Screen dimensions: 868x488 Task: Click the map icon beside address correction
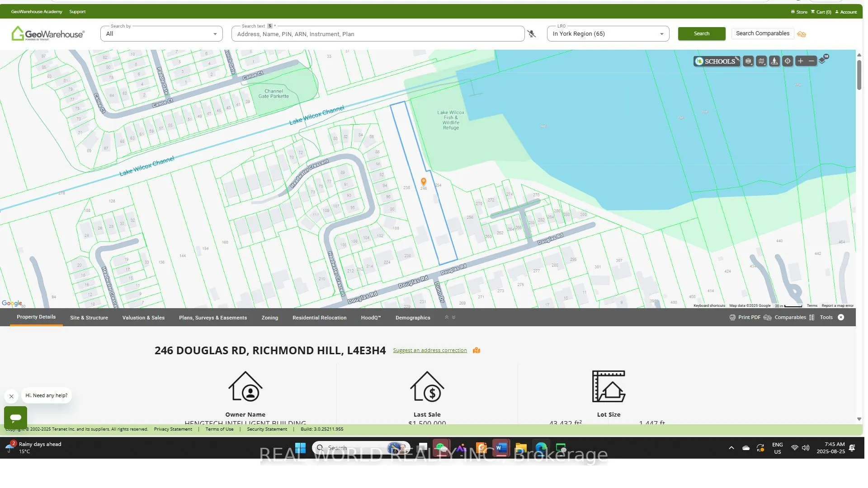pyautogui.click(x=476, y=351)
